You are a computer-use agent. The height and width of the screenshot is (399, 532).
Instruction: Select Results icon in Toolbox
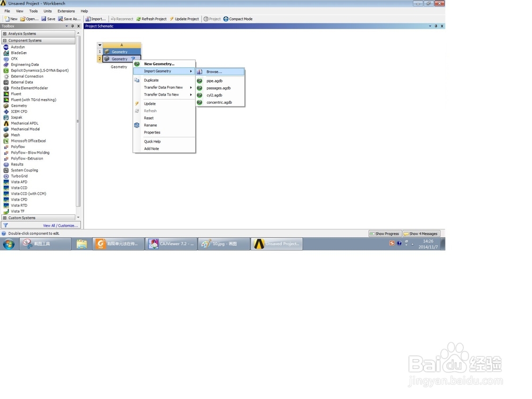pos(6,164)
